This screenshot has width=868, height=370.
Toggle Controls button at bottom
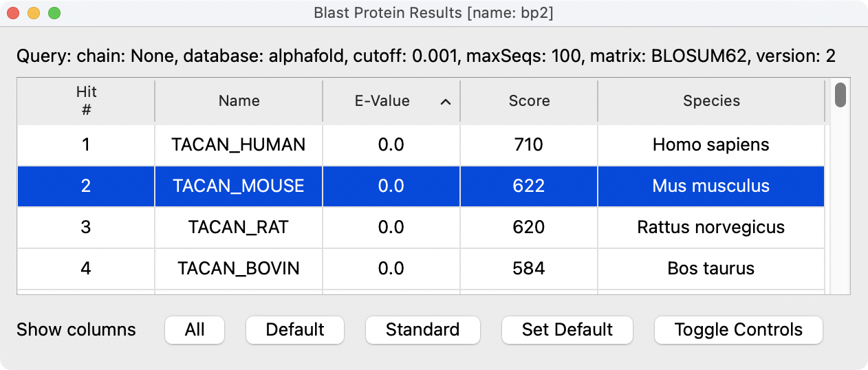pos(738,330)
